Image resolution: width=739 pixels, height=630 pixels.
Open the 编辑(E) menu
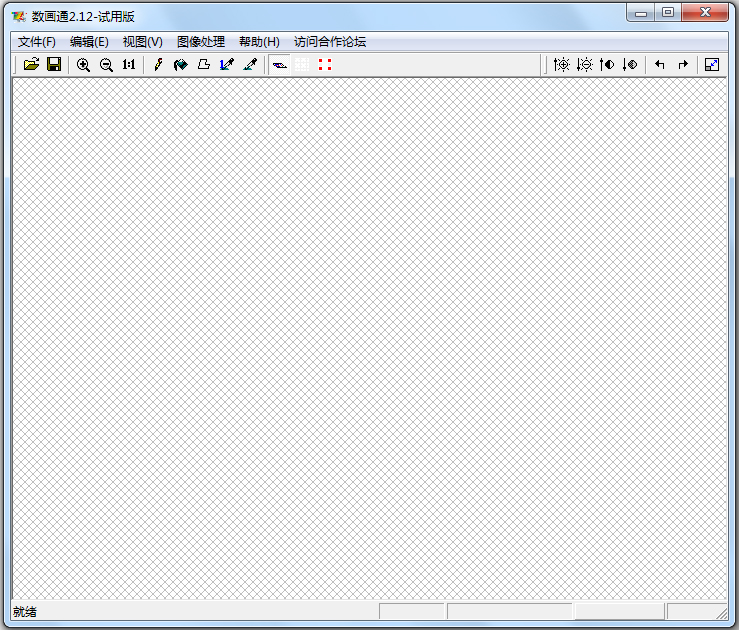pyautogui.click(x=89, y=42)
